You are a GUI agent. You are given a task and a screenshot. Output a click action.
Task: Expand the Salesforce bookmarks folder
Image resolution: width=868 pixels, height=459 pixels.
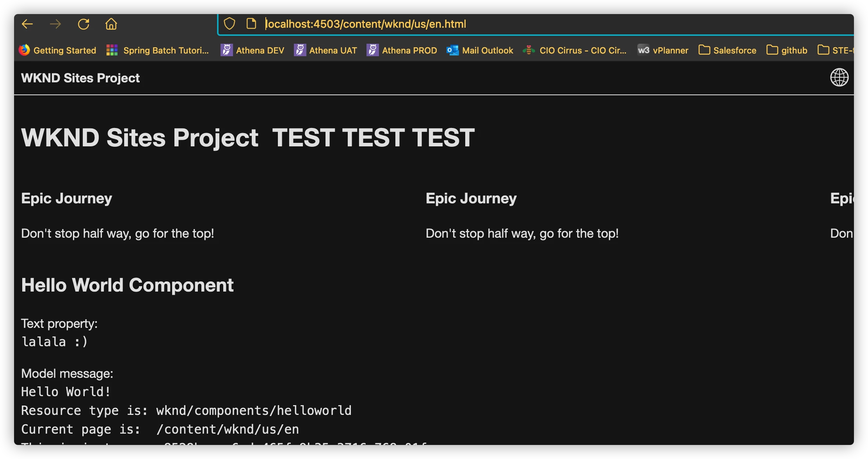(x=727, y=50)
